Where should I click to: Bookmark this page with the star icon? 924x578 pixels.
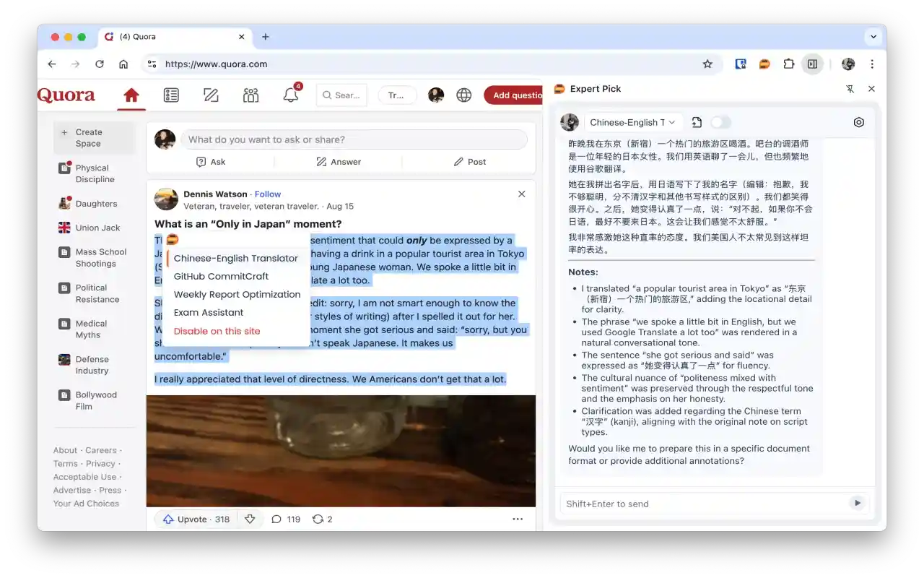pyautogui.click(x=707, y=64)
